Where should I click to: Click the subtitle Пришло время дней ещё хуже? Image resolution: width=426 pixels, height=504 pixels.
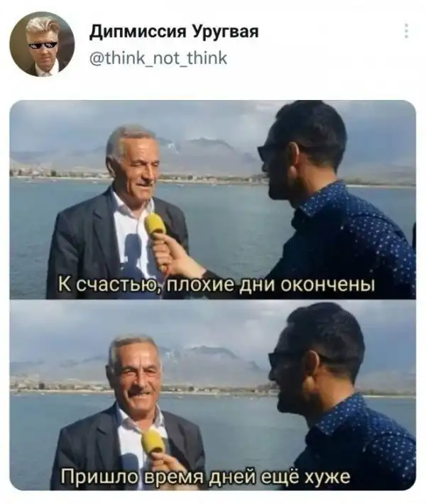point(206,477)
